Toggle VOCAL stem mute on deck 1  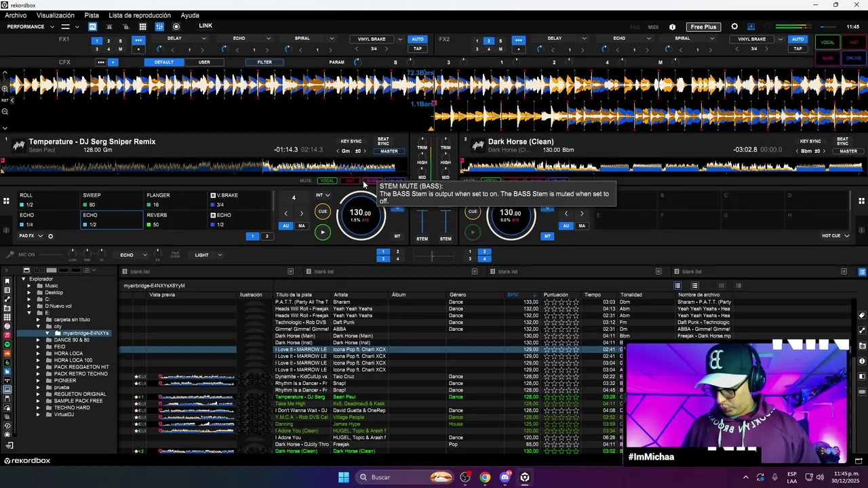[x=328, y=181]
